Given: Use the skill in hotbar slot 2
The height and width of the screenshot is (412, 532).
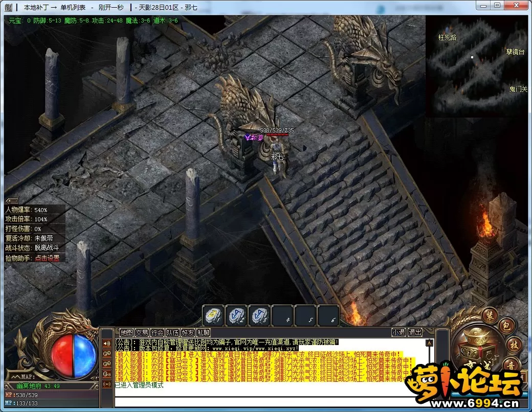Looking at the screenshot, I should click(236, 315).
